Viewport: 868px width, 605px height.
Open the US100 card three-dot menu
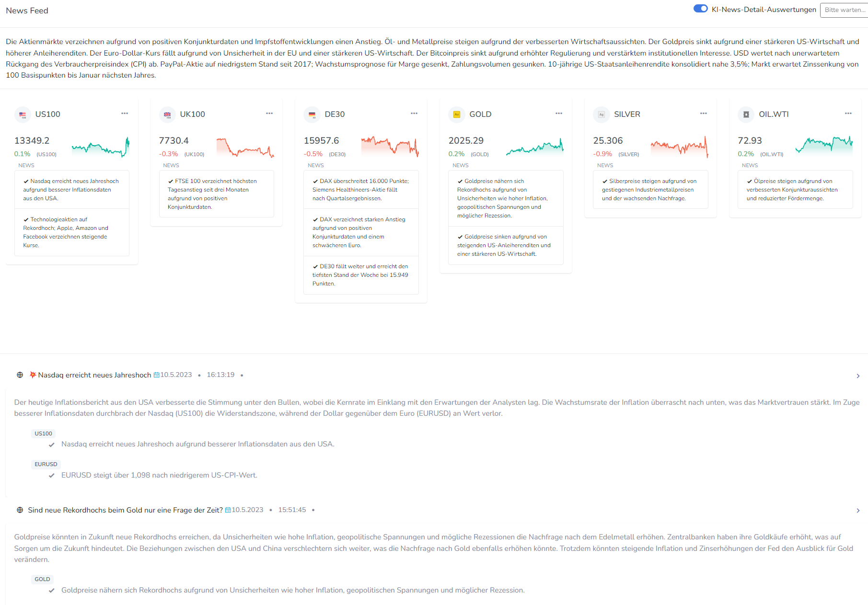pyautogui.click(x=125, y=114)
